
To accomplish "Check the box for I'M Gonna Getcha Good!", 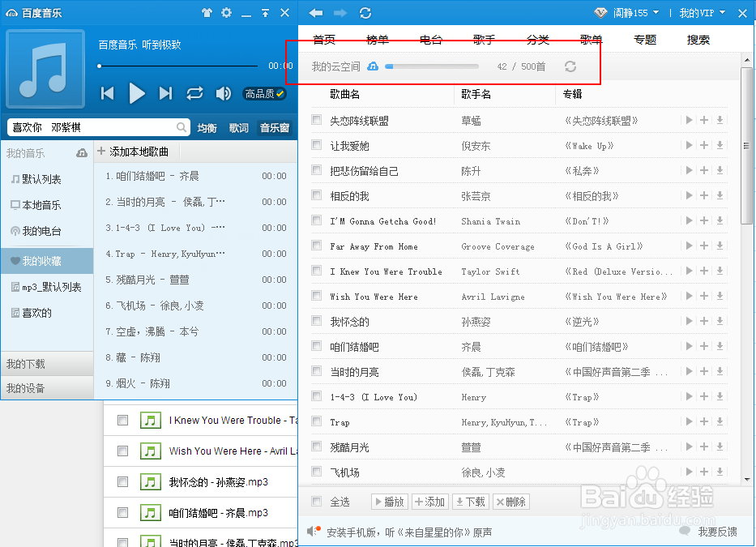I will tap(316, 220).
